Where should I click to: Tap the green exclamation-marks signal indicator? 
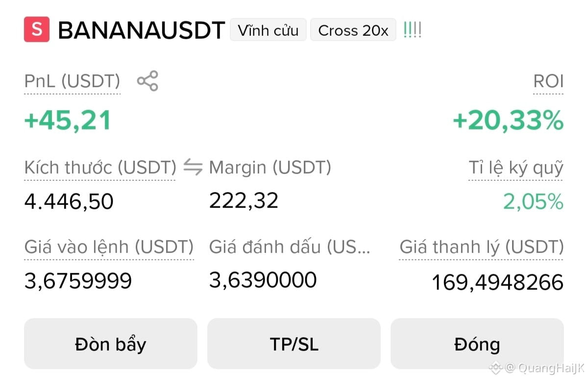click(412, 30)
